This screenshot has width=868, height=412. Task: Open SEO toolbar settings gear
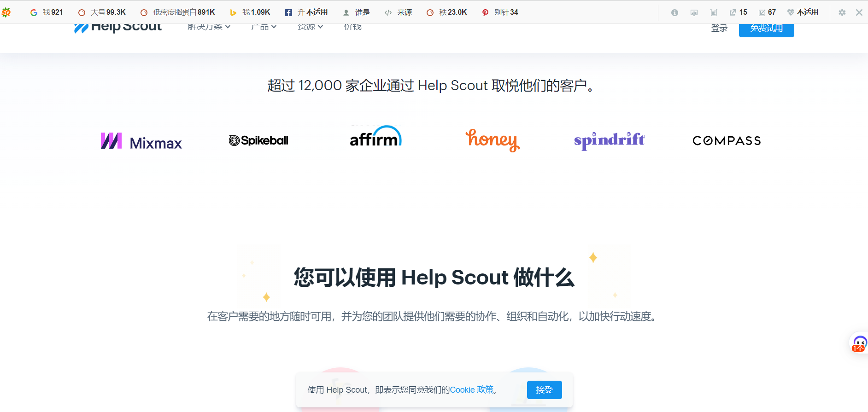coord(842,12)
